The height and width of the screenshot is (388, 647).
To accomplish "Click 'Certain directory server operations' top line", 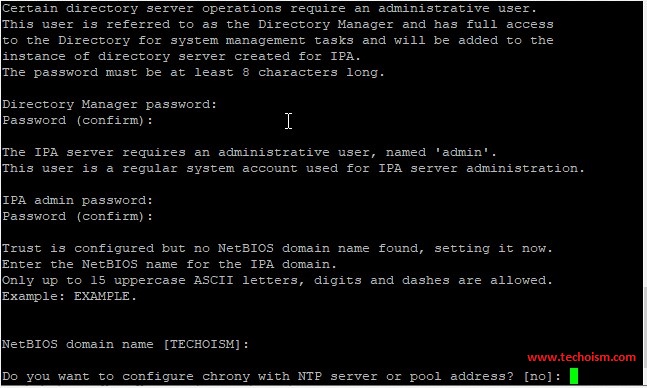I will 269,8.
